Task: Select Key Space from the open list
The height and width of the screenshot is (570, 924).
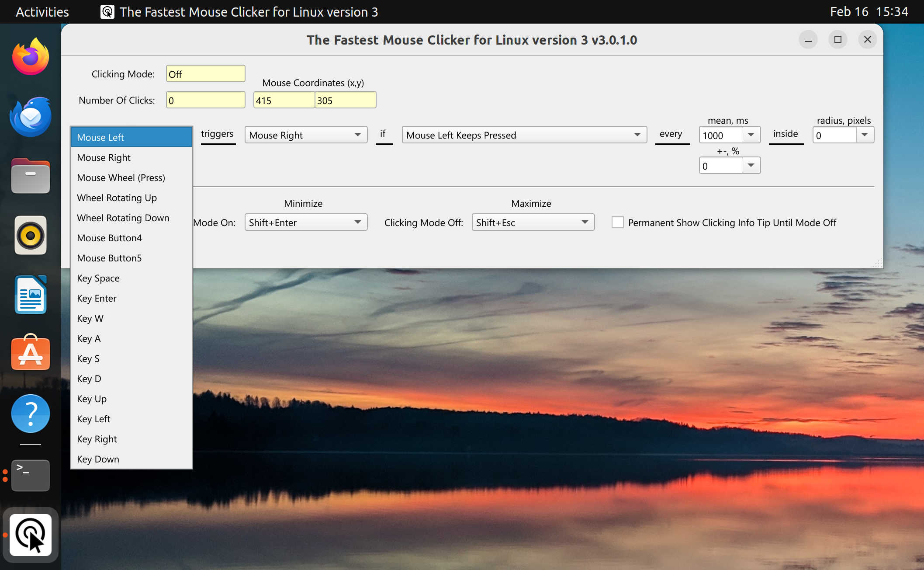Action: click(x=98, y=278)
